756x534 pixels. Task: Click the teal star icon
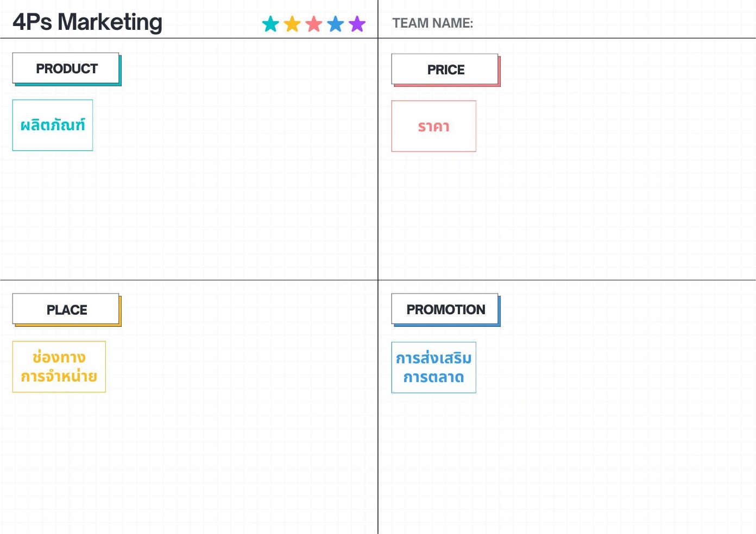pos(270,24)
